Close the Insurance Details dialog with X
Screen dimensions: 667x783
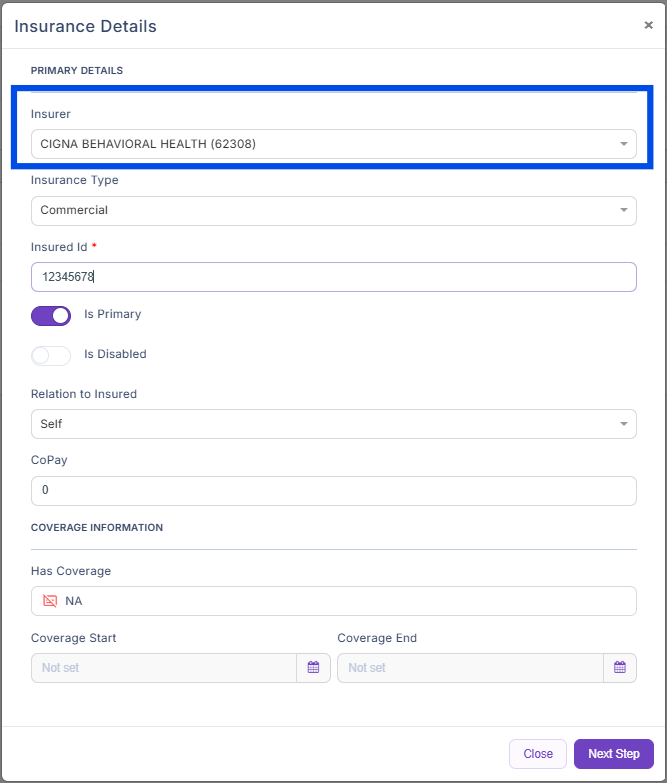(x=648, y=26)
